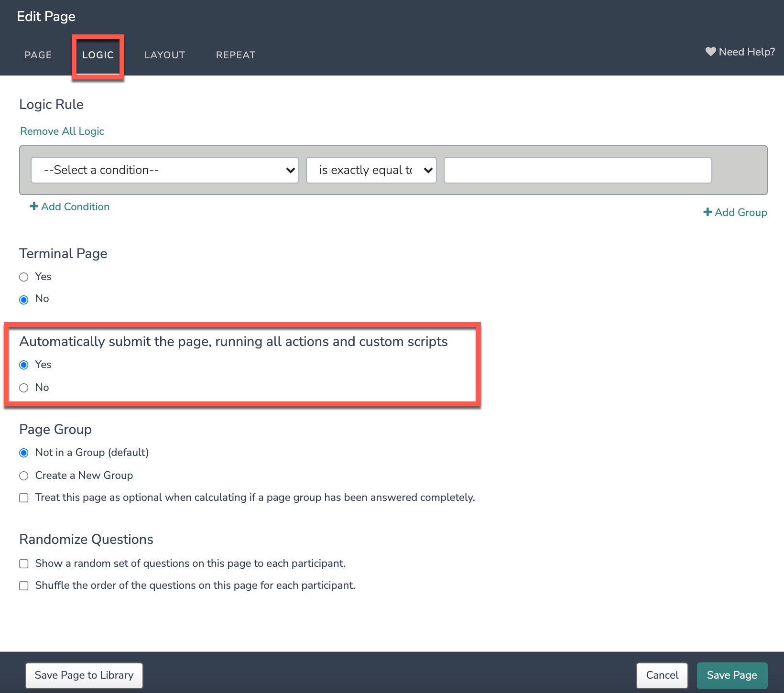Click the plus icon for Add Condition
Image resolution: width=784 pixels, height=693 pixels.
[x=34, y=206]
